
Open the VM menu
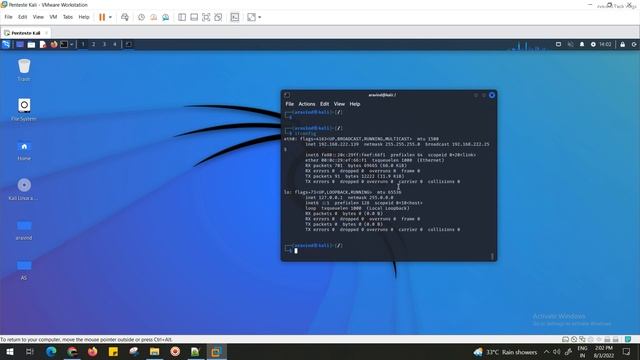tap(53, 17)
